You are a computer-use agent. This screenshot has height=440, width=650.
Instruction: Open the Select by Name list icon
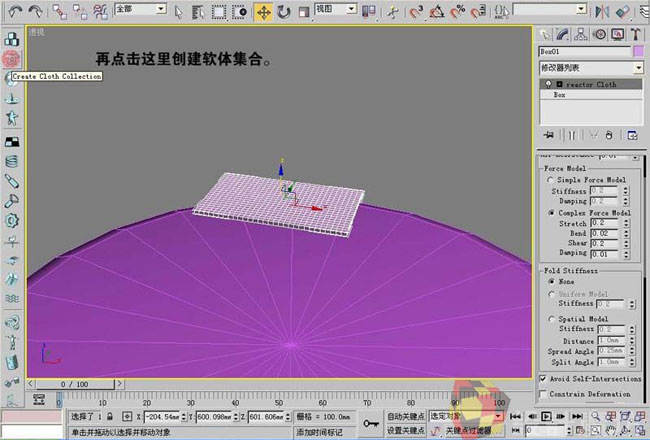198,12
